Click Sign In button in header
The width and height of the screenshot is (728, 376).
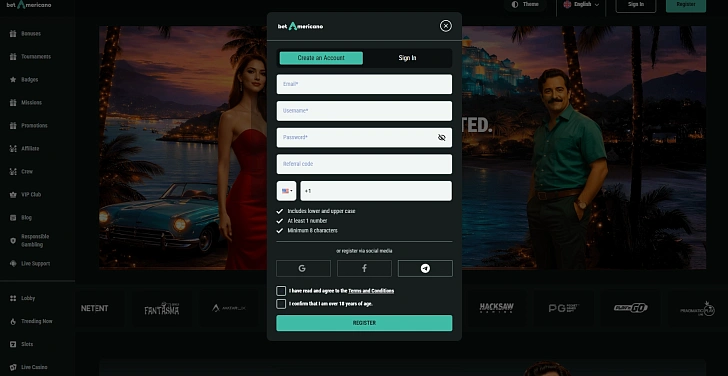pyautogui.click(x=636, y=5)
